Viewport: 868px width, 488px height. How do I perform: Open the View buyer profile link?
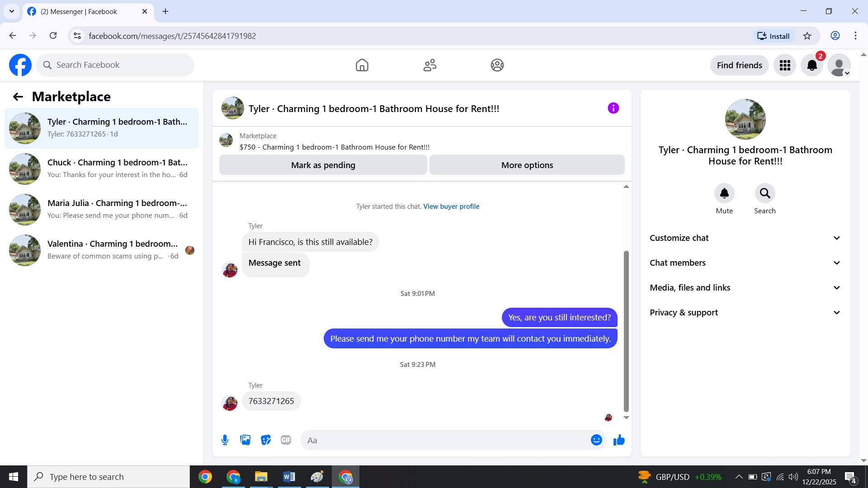coord(451,206)
